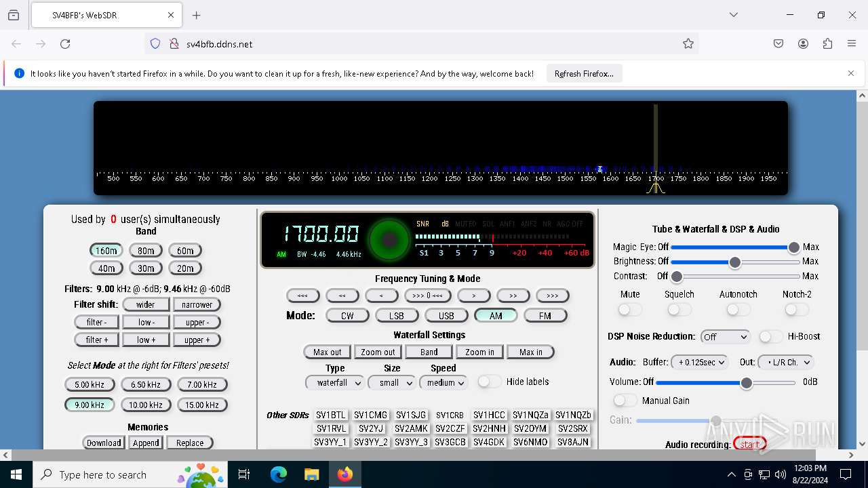Turn on Hi-Boost toggle
This screenshot has height=488, width=868.
pos(771,337)
